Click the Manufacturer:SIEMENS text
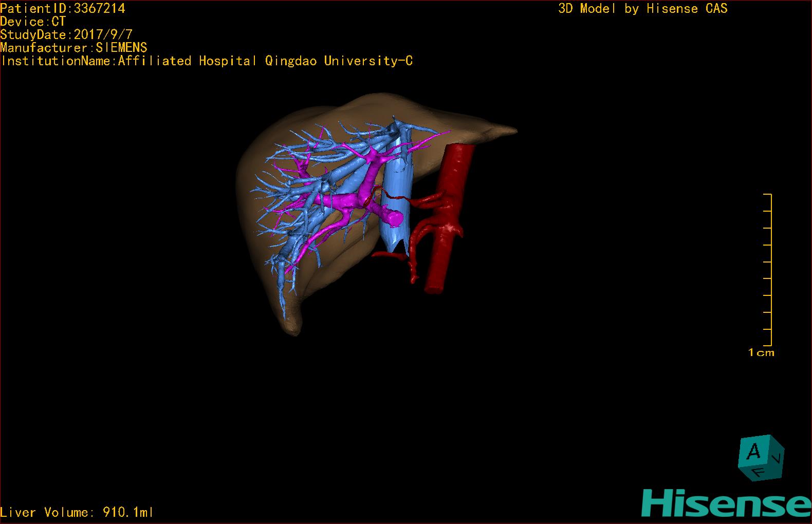 [73, 48]
